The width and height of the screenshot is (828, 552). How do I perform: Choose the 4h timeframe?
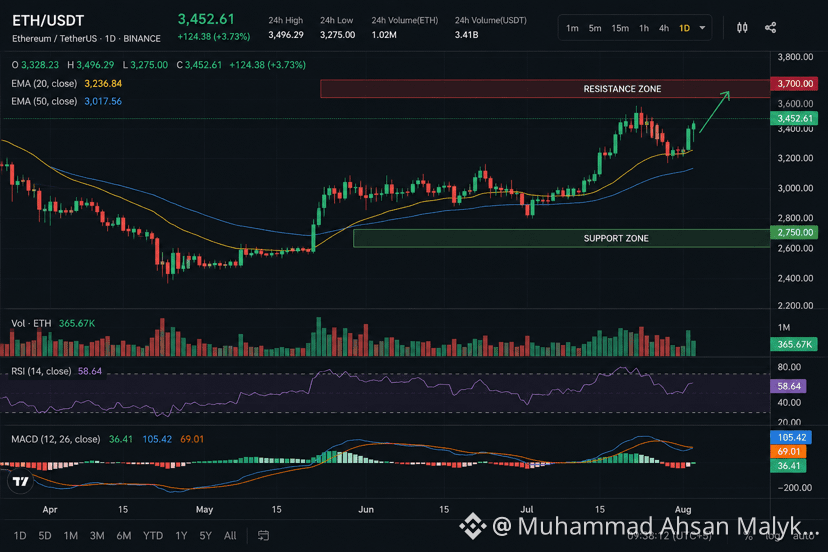pos(664,28)
